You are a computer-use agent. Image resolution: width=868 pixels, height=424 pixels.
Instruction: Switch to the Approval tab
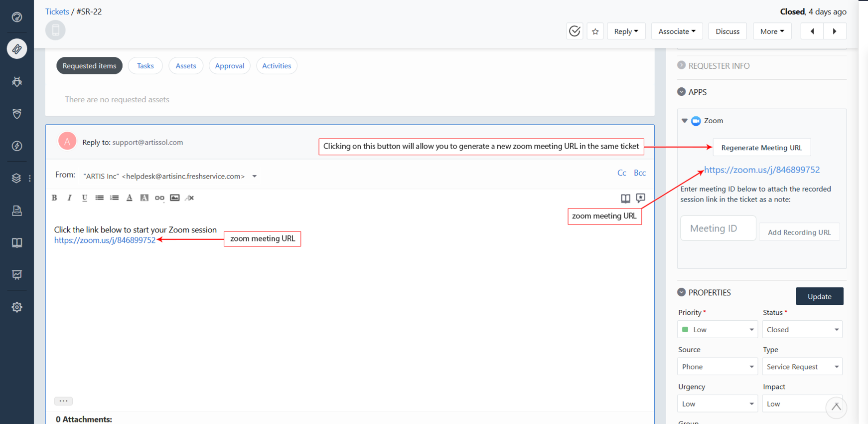click(x=230, y=66)
